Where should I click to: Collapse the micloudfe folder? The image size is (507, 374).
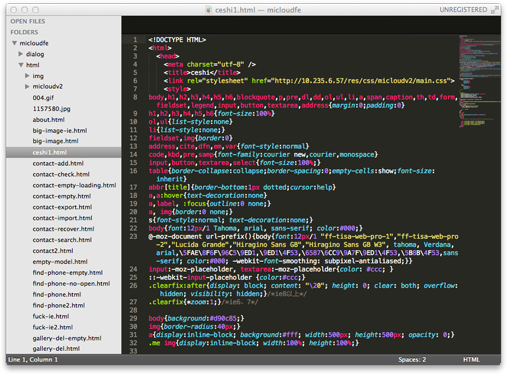[x=15, y=43]
